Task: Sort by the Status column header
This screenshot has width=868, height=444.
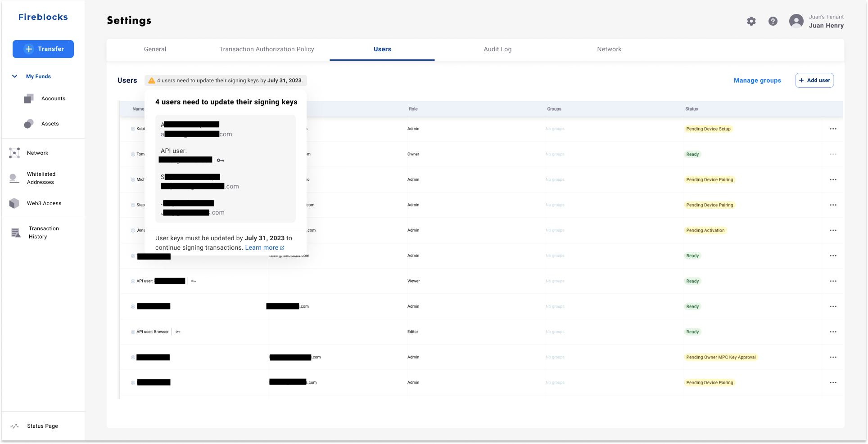Action: [692, 109]
